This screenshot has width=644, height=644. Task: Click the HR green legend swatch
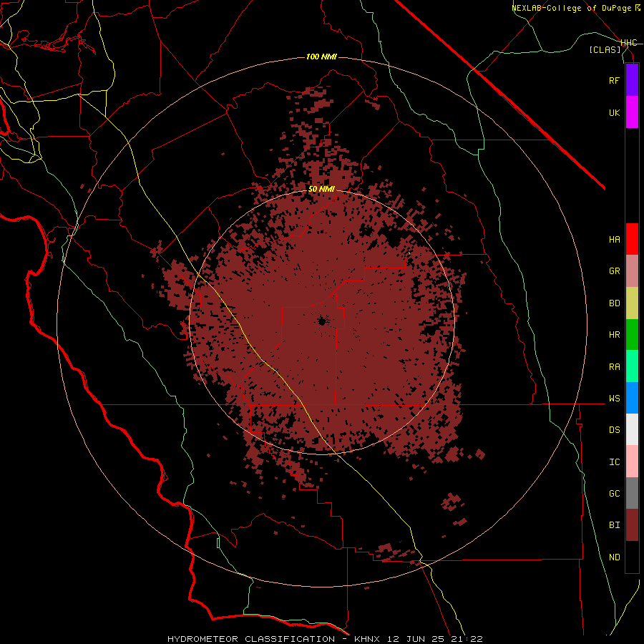click(x=632, y=335)
